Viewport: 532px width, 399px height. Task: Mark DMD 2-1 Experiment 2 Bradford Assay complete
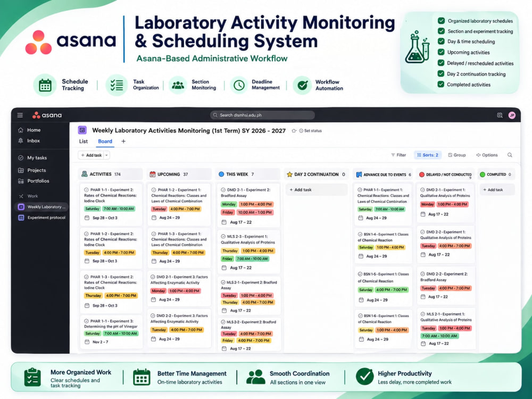[x=223, y=190]
